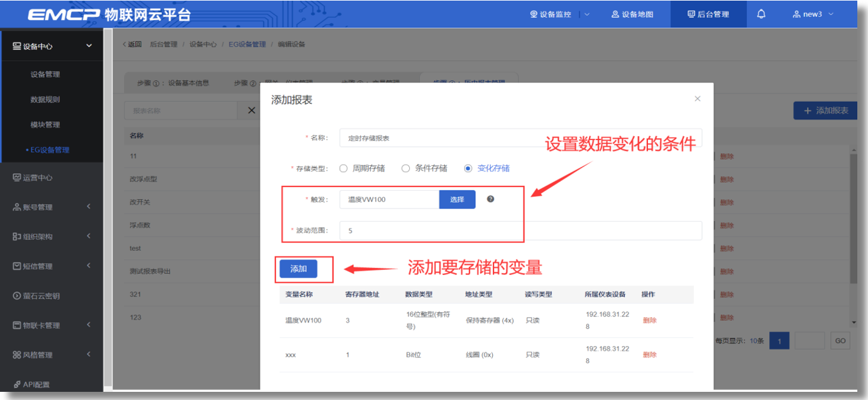Click the 名称 input with 定时存储报表
Screen dimensions: 868x400
click(x=520, y=138)
